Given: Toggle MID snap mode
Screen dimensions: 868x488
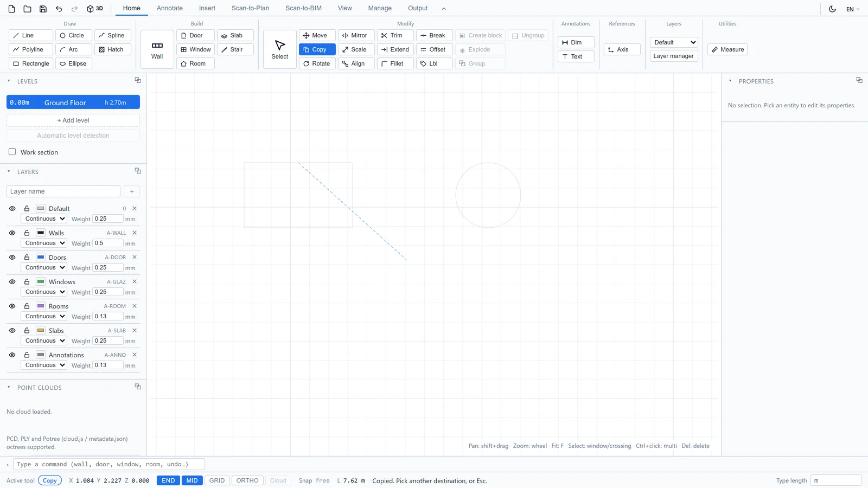Looking at the screenshot, I should click(192, 480).
